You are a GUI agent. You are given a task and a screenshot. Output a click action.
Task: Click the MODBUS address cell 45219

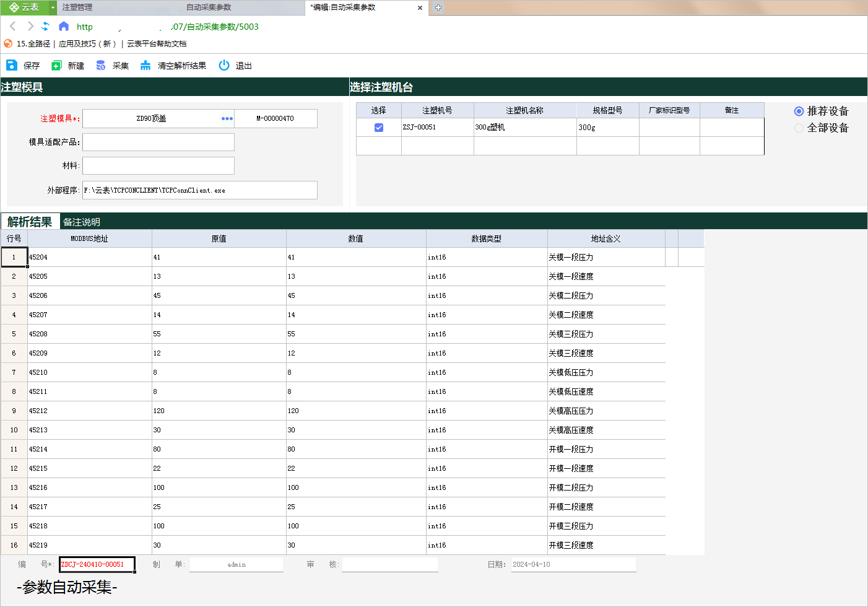(x=89, y=545)
